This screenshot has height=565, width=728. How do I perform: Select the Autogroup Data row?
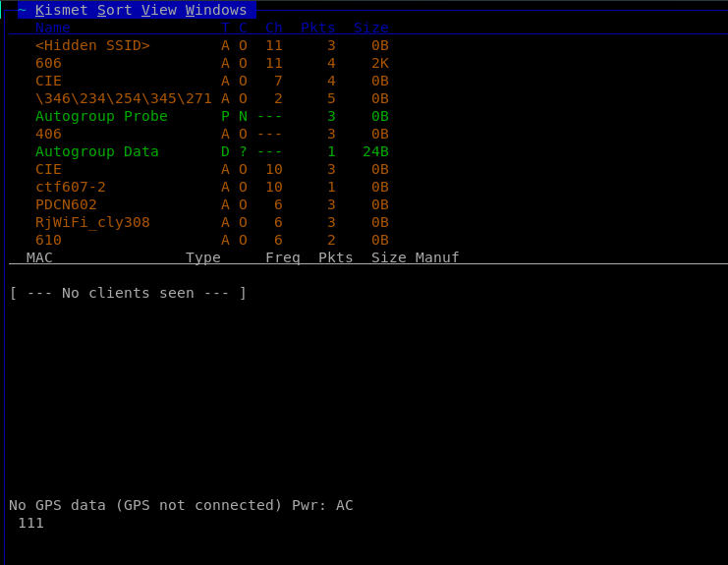point(96,151)
